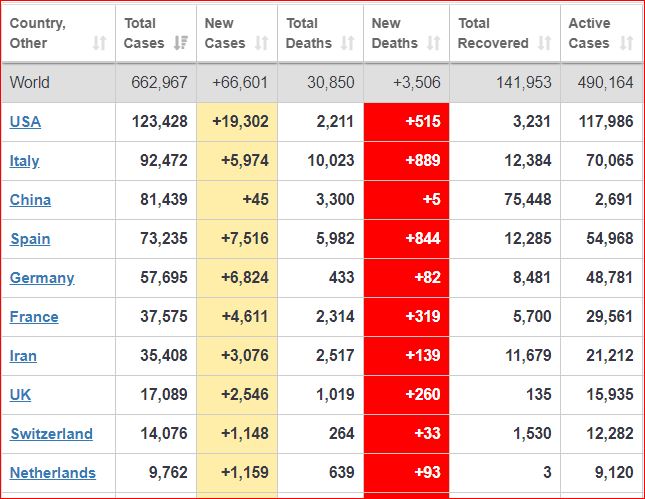Select USA active cases 117,986
The width and height of the screenshot is (645, 499).
pyautogui.click(x=606, y=122)
